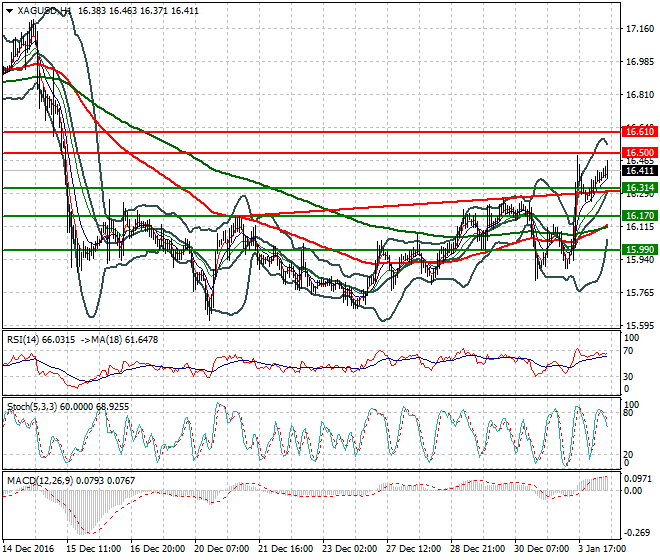Click the 28 Dec 21:00 time label
Viewport: 660px width, 560px height.
click(x=478, y=549)
